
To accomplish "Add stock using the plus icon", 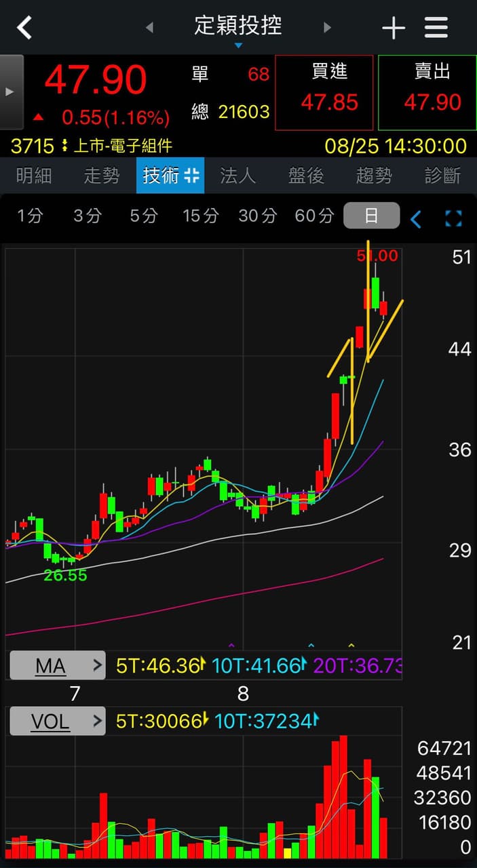I will point(394,28).
